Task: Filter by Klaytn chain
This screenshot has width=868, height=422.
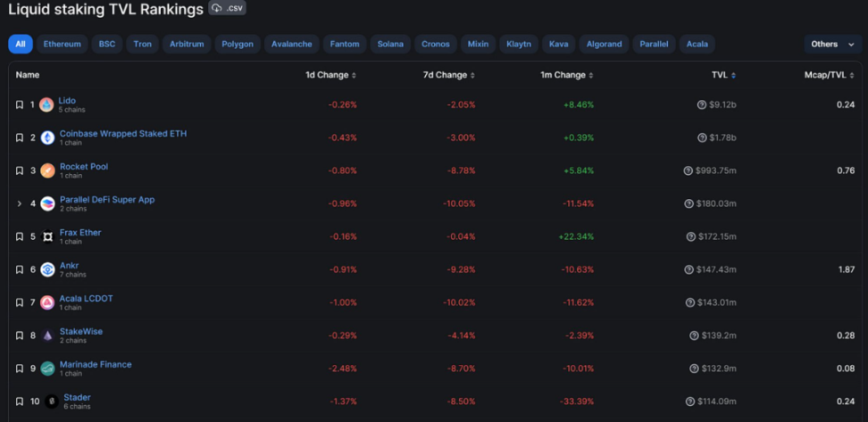Action: pyautogui.click(x=519, y=45)
